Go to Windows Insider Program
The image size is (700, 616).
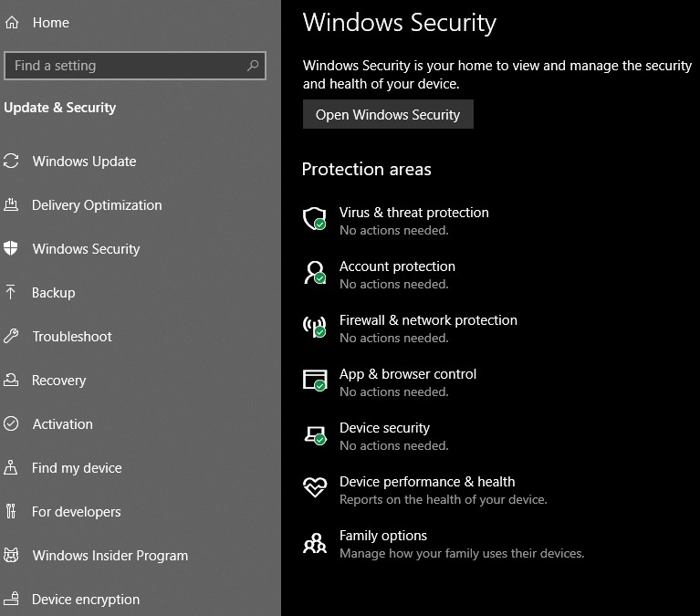(x=110, y=555)
